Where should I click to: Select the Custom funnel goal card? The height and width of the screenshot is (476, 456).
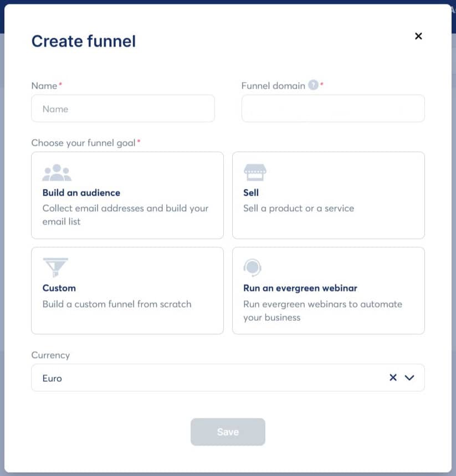(x=127, y=290)
